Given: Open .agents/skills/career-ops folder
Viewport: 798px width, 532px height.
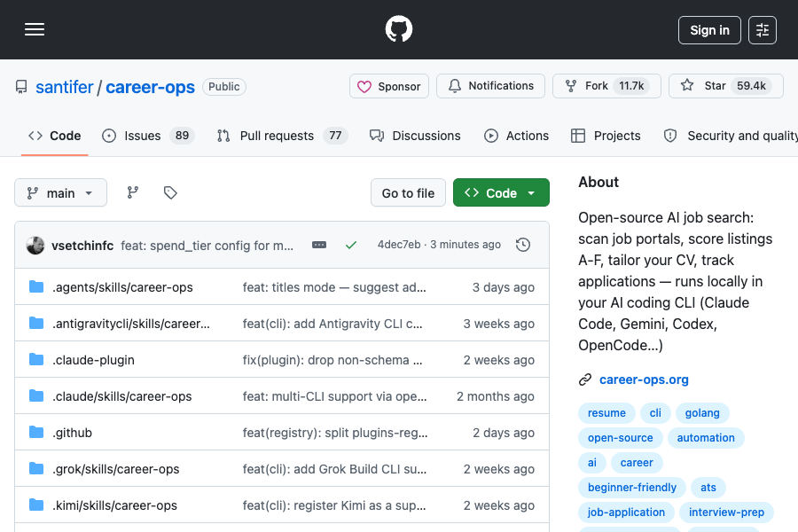Looking at the screenshot, I should (x=122, y=287).
